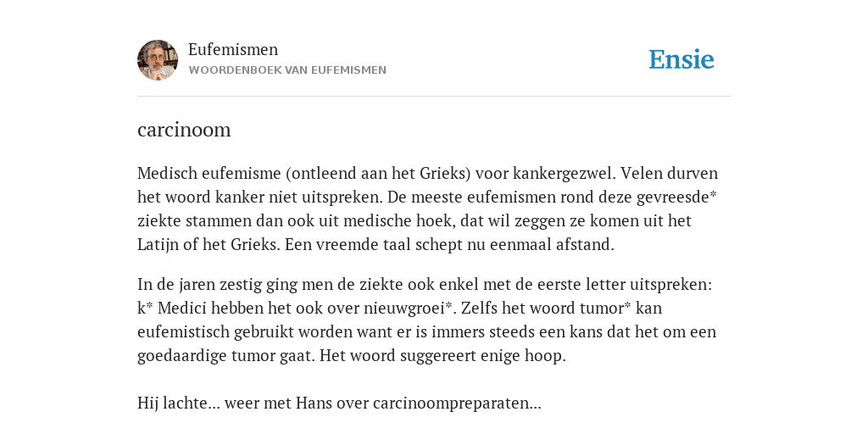The image size is (868, 434).
Task: Open the Eufemismen author name
Action: coord(233,49)
